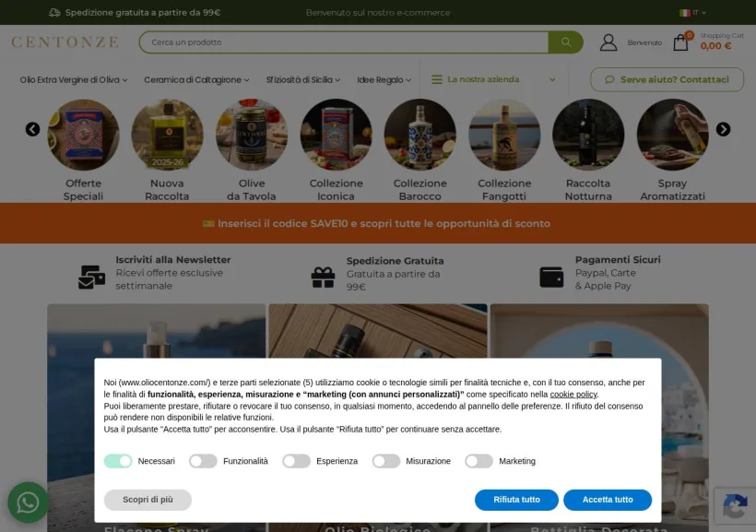756x532 pixels.
Task: Click Pagamenti Sicuri heading
Action: (x=618, y=260)
